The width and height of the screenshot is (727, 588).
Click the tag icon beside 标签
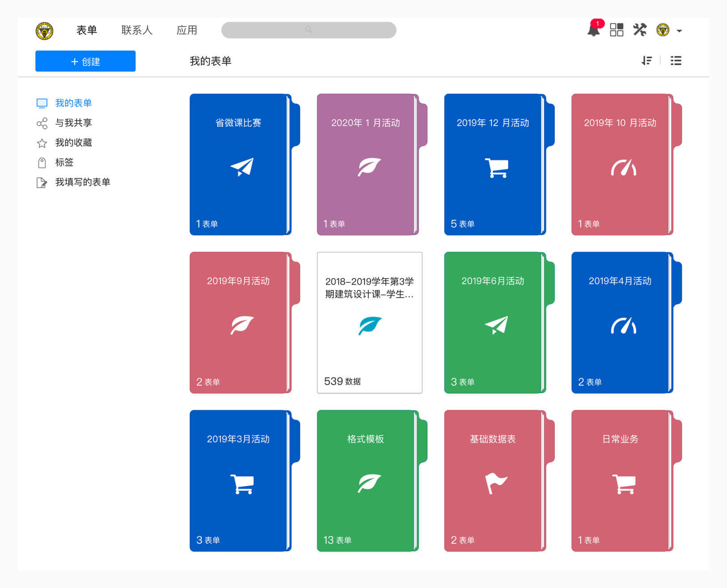tap(42, 163)
